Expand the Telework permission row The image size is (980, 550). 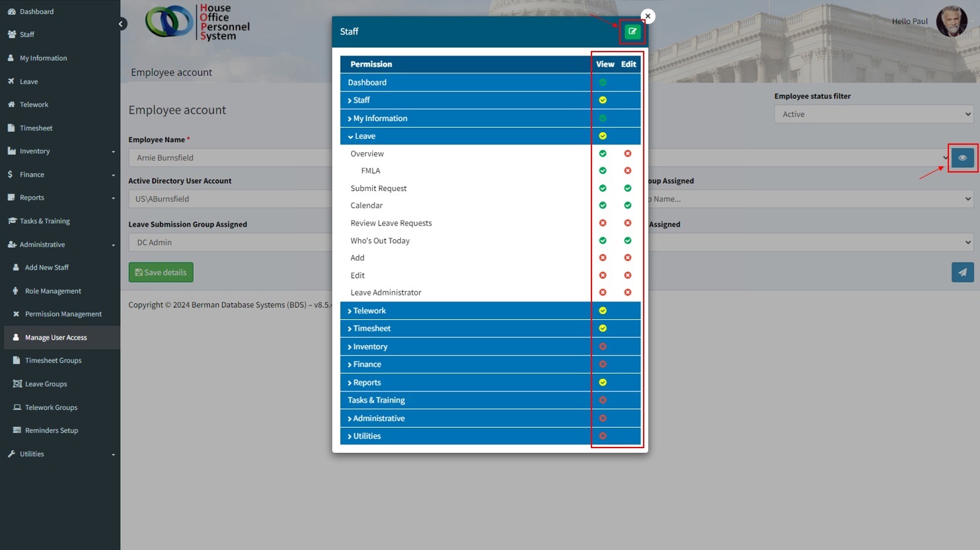369,311
